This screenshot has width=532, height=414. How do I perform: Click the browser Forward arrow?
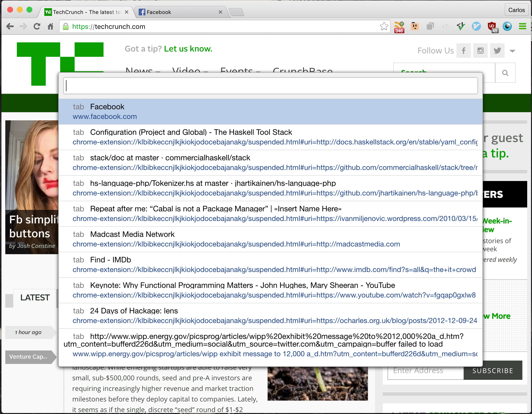pos(23,26)
